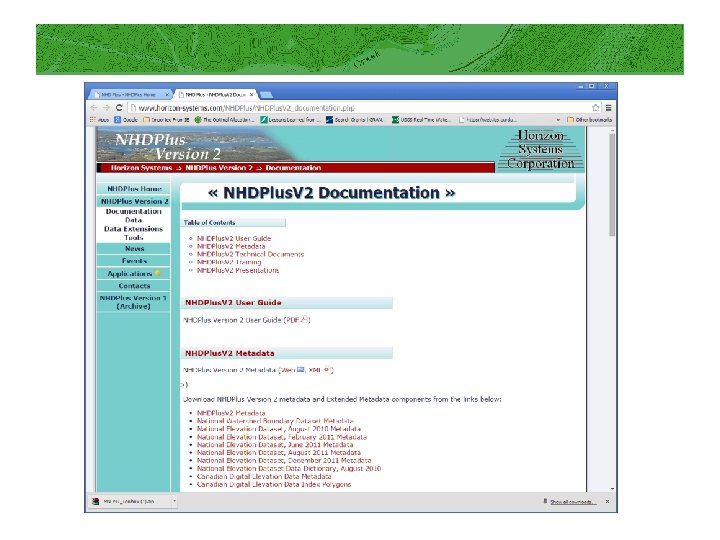The image size is (720, 540).
Task: Open National Elevation Dataset December 2011 Metadata
Action: [x=284, y=460]
